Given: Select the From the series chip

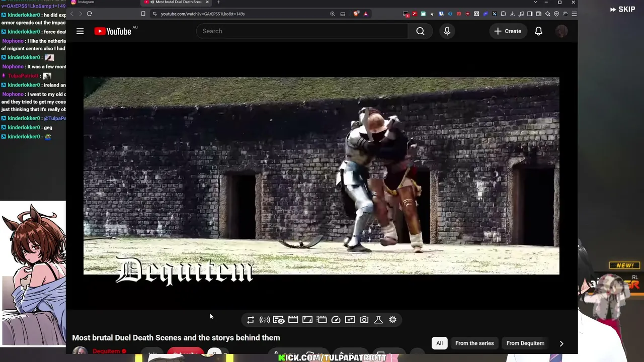Looking at the screenshot, I should click(474, 343).
